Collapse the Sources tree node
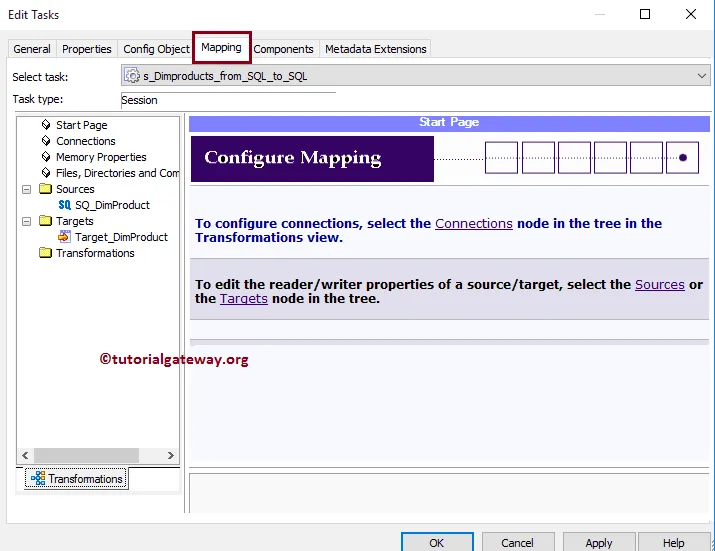This screenshot has width=715, height=551. point(26,189)
